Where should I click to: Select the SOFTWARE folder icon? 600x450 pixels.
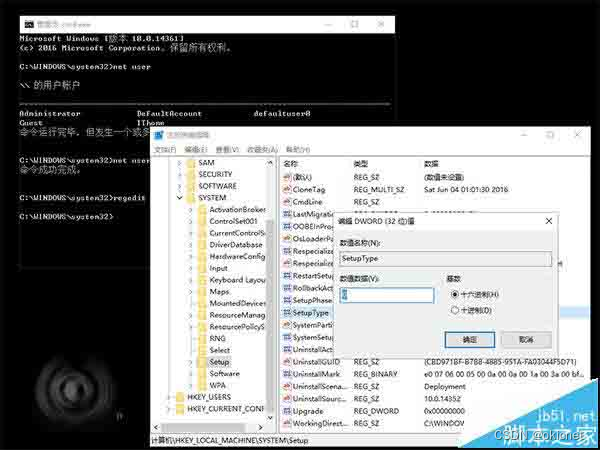click(191, 186)
